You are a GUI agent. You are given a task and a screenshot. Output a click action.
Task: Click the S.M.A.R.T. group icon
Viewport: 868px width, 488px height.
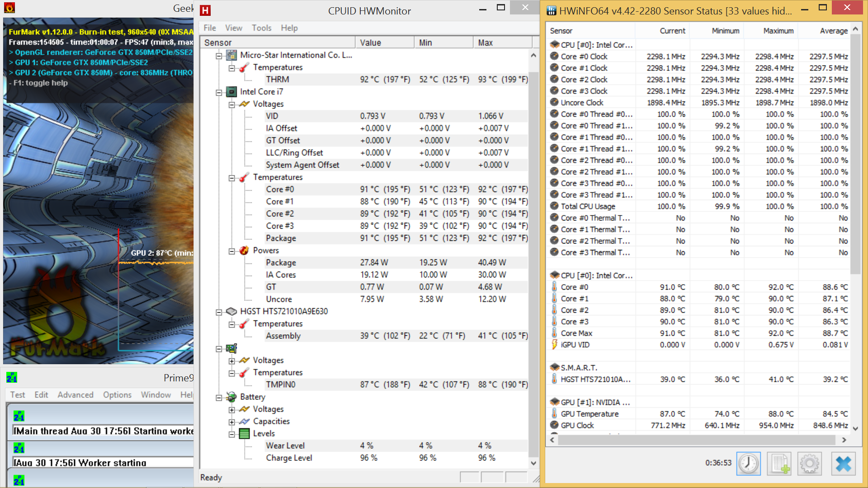(555, 367)
